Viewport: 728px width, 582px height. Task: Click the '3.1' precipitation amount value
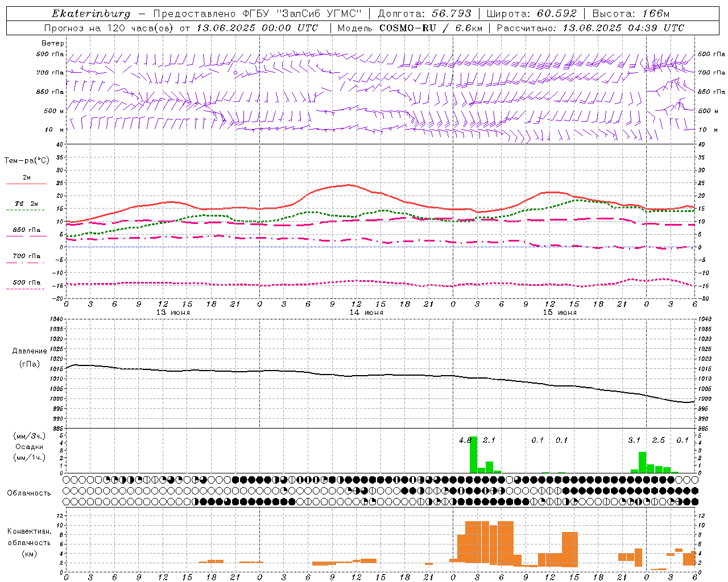(634, 440)
